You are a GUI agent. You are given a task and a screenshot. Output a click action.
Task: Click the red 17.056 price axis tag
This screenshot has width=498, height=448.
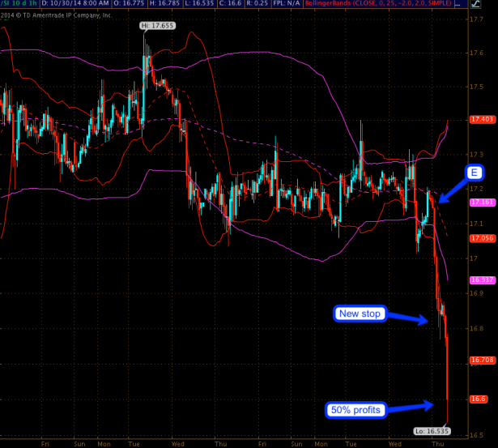point(480,238)
